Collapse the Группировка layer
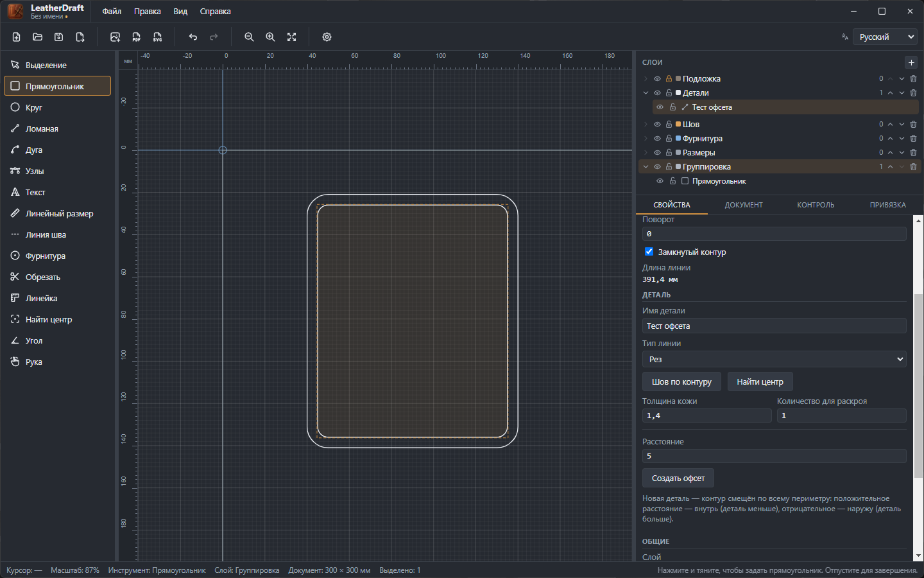The height and width of the screenshot is (578, 924). [646, 167]
